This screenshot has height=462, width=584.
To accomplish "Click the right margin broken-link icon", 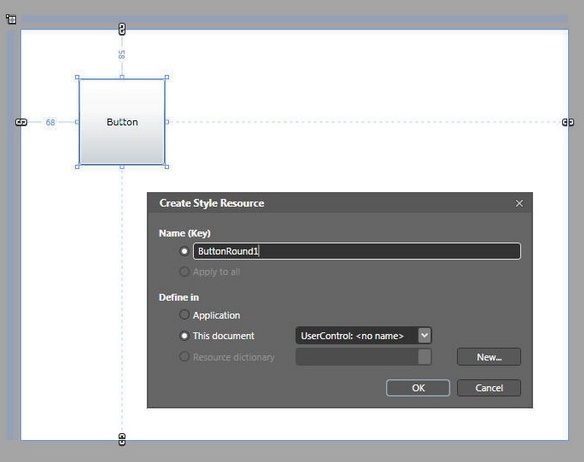I will [568, 122].
